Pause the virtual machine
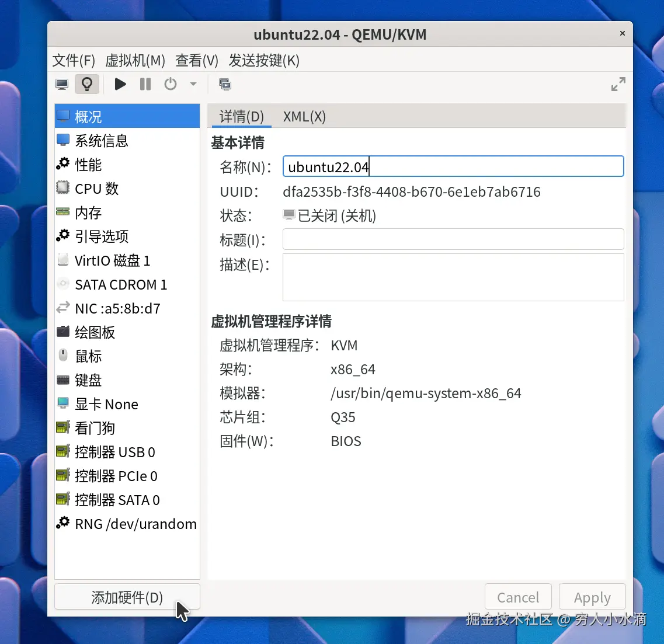Screen dimensions: 664x644 145,84
